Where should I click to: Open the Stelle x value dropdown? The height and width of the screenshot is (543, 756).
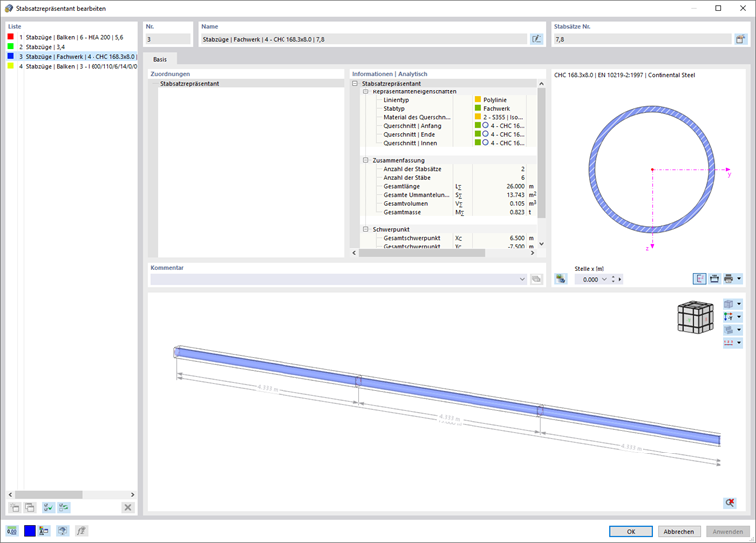604,279
